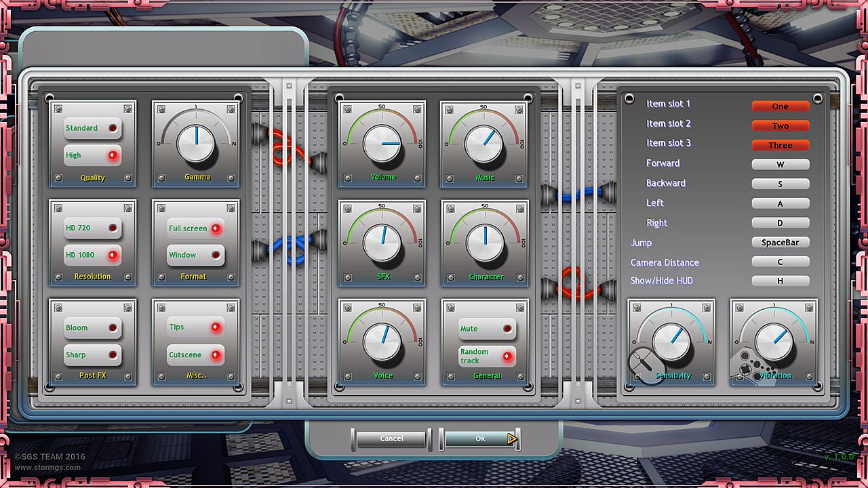Click the arrow icon on Ok button
The width and height of the screenshot is (868, 488).
512,439
